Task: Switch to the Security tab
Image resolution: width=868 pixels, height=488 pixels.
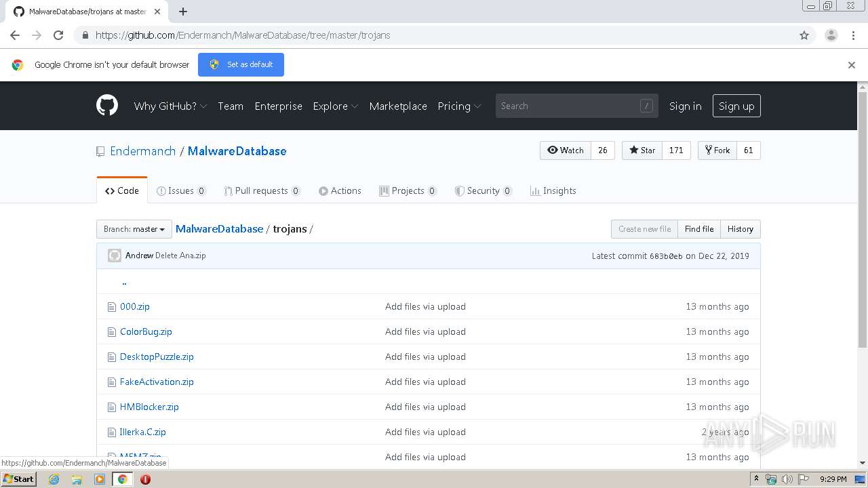Action: [483, 190]
